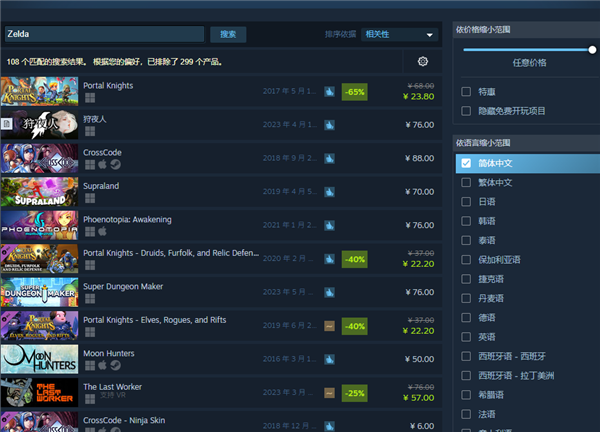Click review icon for Druids, Furfolk DLC

click(x=329, y=259)
